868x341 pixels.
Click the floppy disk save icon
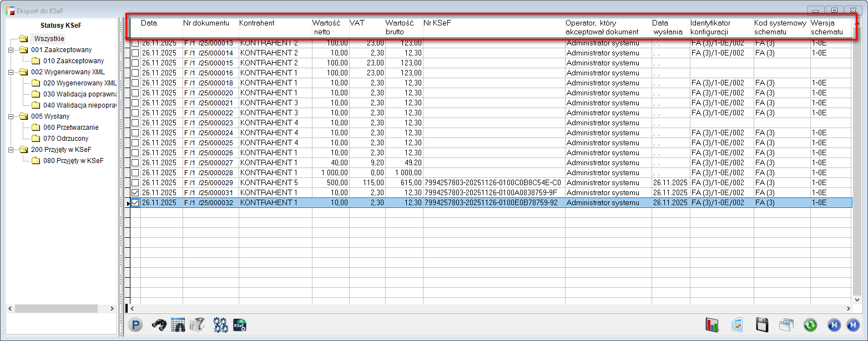[x=763, y=325]
